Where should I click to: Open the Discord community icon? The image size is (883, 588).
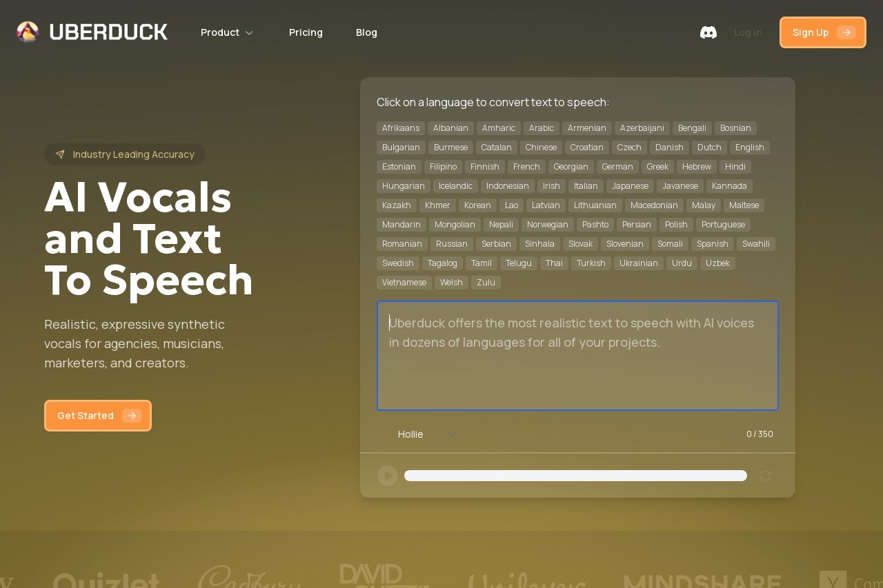[x=708, y=32]
